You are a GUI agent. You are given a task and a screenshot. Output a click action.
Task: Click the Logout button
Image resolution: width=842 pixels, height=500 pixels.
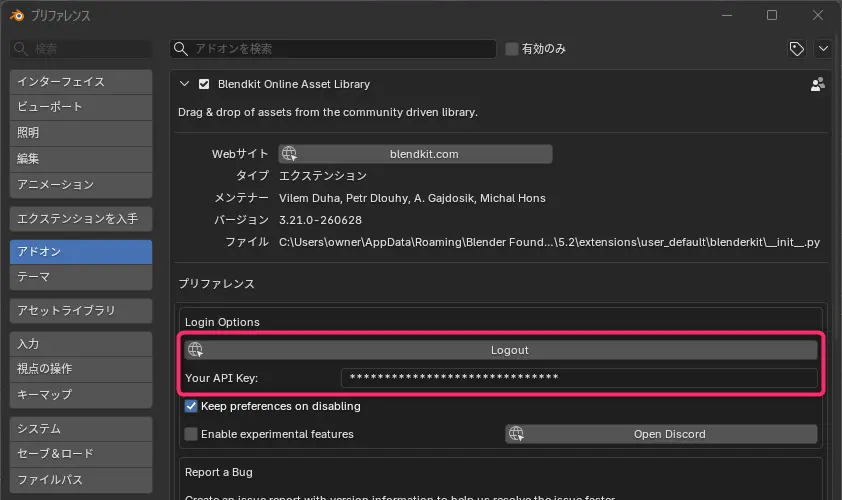pos(500,350)
